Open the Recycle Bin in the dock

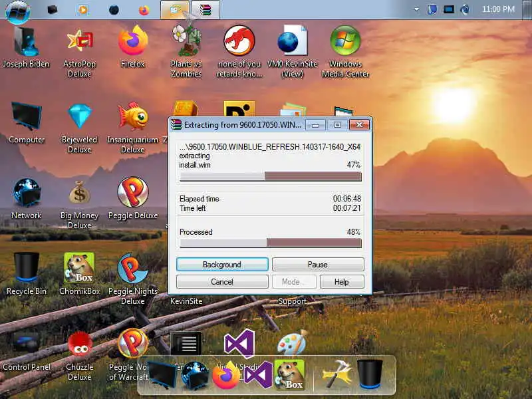pos(370,374)
